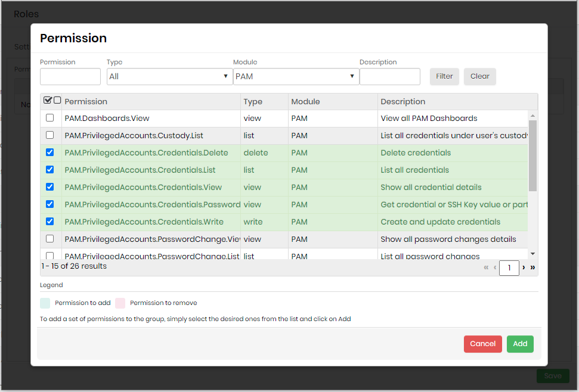Open the Type dropdown set to All
Viewport: 579px width, 392px height.
169,76
